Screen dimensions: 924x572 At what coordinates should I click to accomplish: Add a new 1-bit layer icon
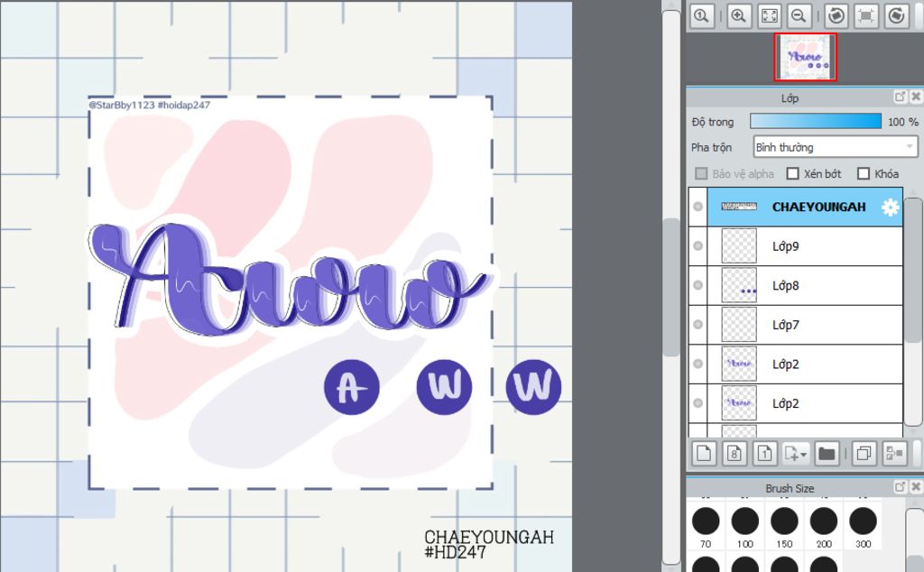click(x=765, y=454)
